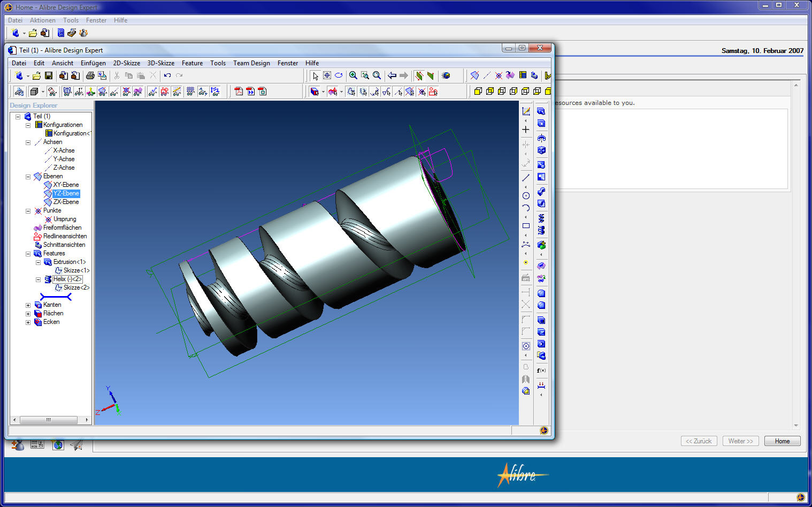Collapse the Konfigurationen tree node
Image resolution: width=812 pixels, height=507 pixels.
28,125
